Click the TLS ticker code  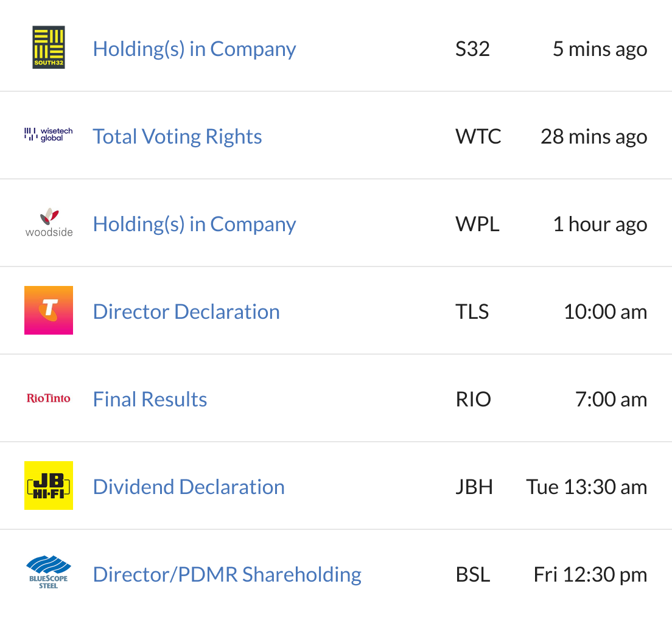[472, 311]
